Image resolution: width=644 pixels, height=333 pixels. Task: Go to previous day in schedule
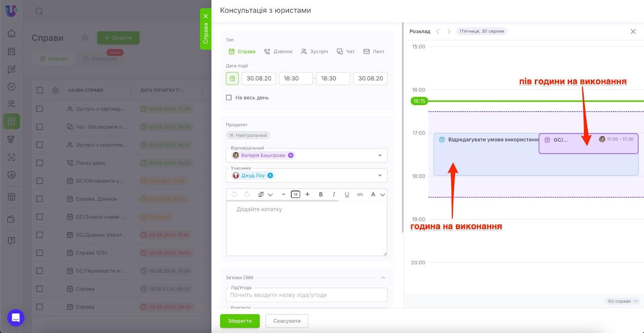(x=438, y=31)
